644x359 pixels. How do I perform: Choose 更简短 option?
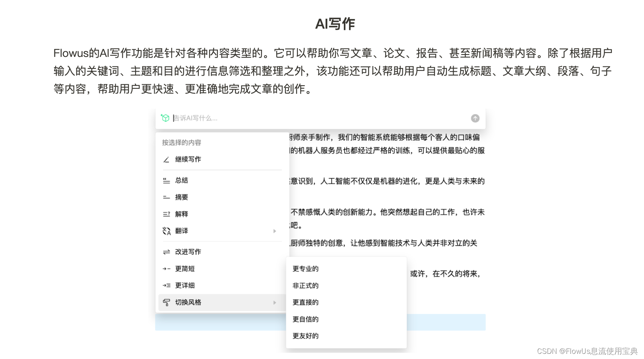click(x=222, y=269)
